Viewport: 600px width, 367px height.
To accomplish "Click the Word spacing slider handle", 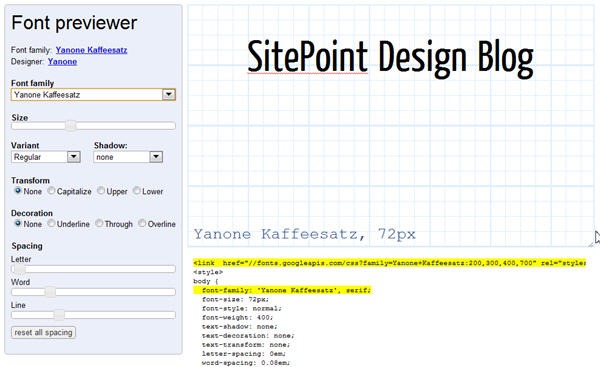I will 50,292.
